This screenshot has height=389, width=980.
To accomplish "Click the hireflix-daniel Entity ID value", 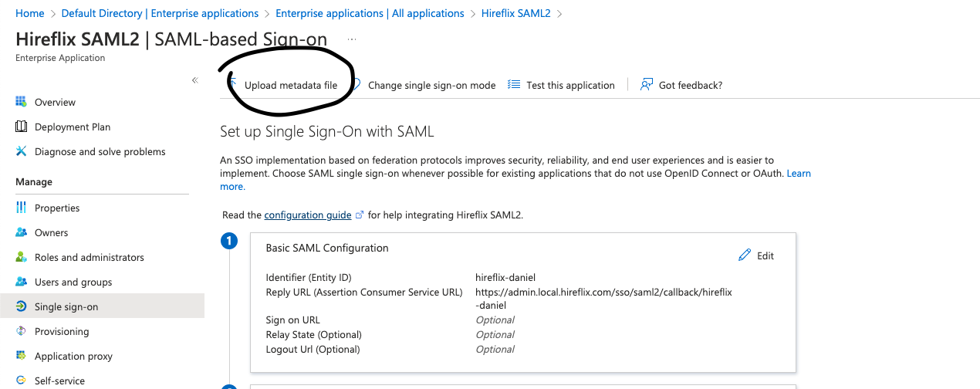I will (505, 277).
